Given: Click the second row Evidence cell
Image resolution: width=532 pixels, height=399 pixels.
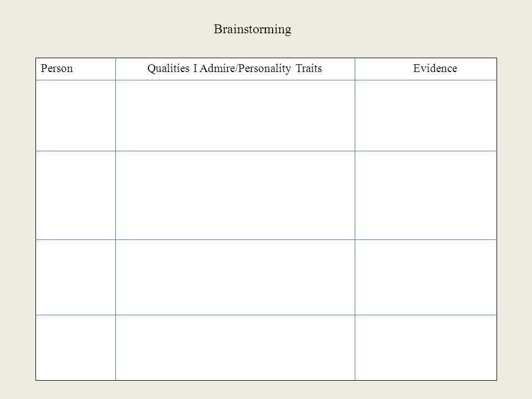Looking at the screenshot, I should (x=426, y=196).
